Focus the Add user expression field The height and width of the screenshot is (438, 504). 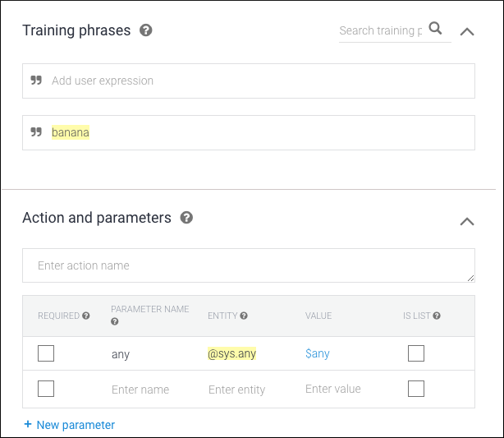coord(254,81)
